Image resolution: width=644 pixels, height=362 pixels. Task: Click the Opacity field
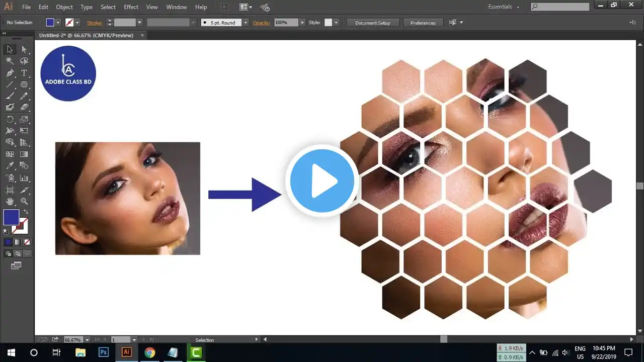tap(285, 22)
